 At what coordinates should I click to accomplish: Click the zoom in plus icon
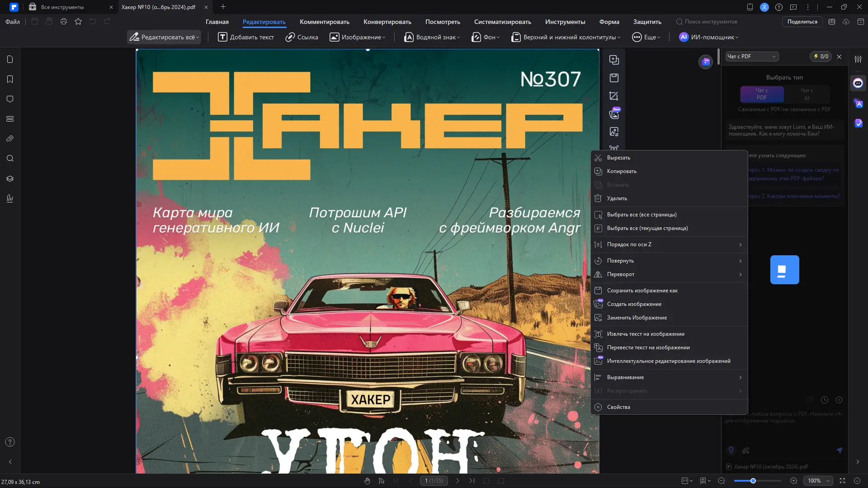pyautogui.click(x=793, y=481)
